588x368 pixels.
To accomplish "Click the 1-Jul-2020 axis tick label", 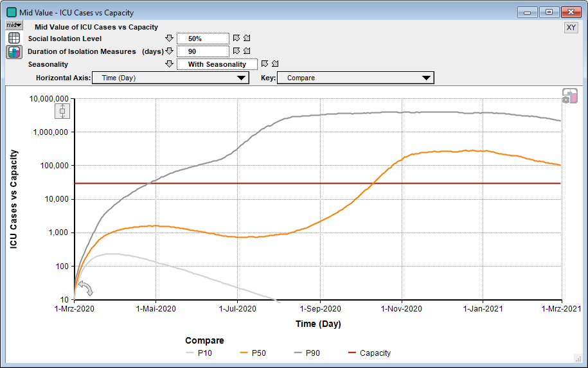I will (x=237, y=309).
